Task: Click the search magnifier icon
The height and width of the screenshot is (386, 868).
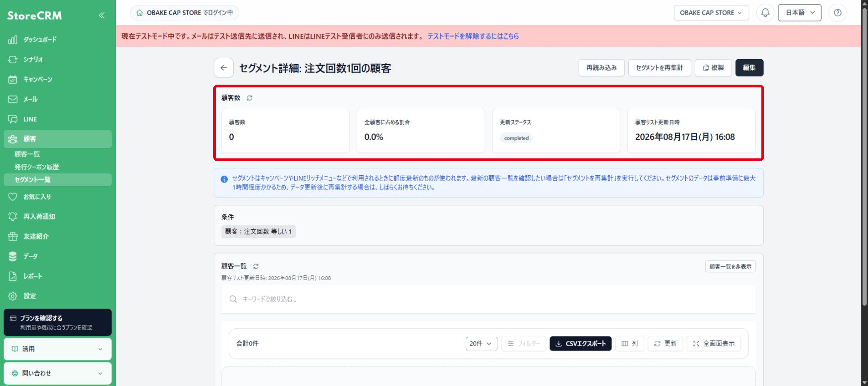Action: [233, 299]
